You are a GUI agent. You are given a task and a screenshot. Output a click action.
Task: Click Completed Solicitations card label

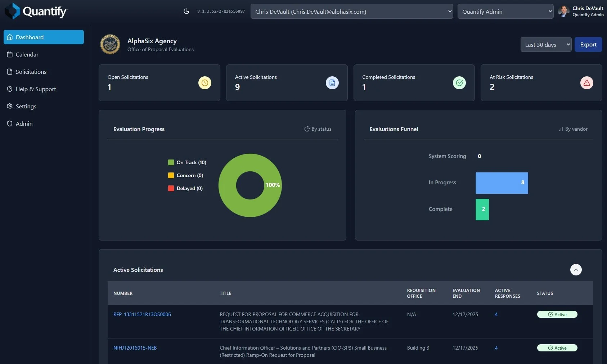[388, 77]
